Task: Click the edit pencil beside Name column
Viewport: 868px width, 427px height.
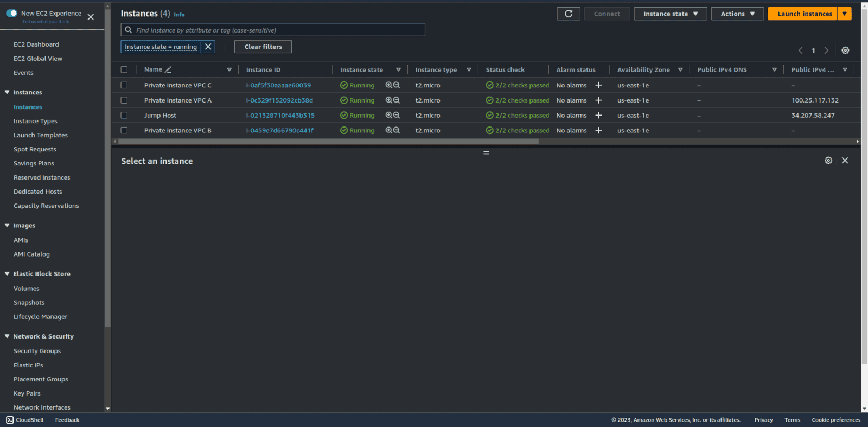Action: 168,70
